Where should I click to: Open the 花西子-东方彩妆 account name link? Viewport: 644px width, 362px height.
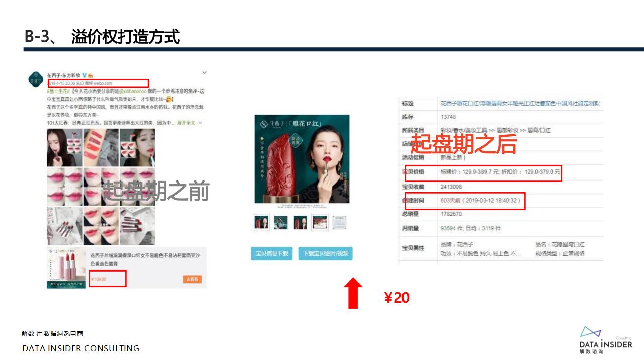(63, 75)
